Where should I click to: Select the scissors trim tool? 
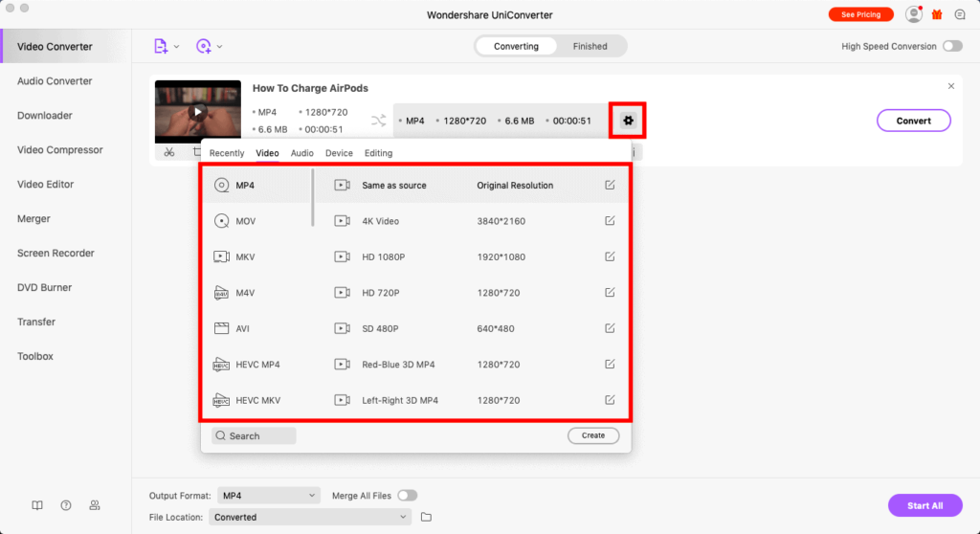pos(169,152)
